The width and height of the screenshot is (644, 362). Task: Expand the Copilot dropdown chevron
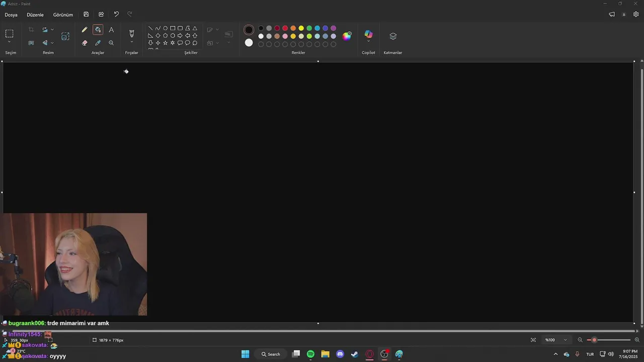[x=369, y=42]
